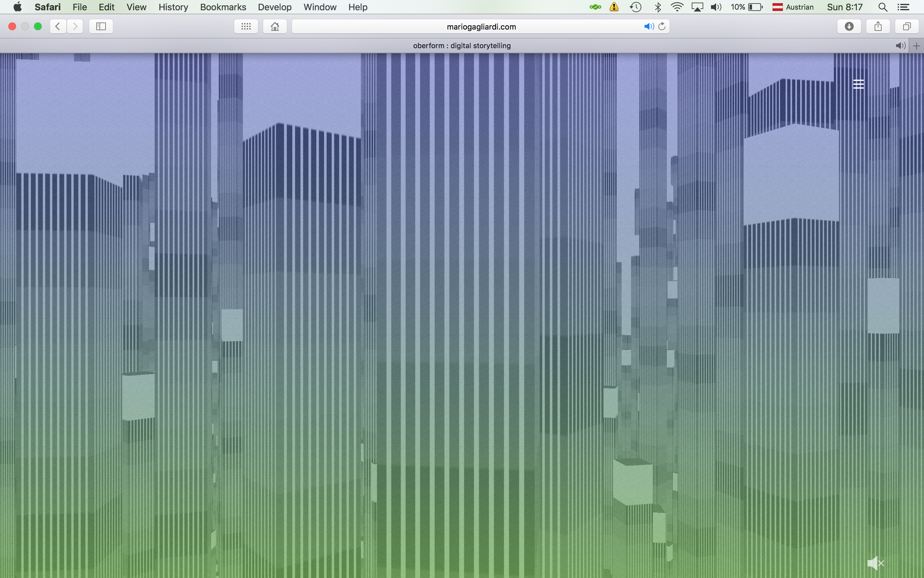
Task: Open the Share menu
Action: (878, 26)
